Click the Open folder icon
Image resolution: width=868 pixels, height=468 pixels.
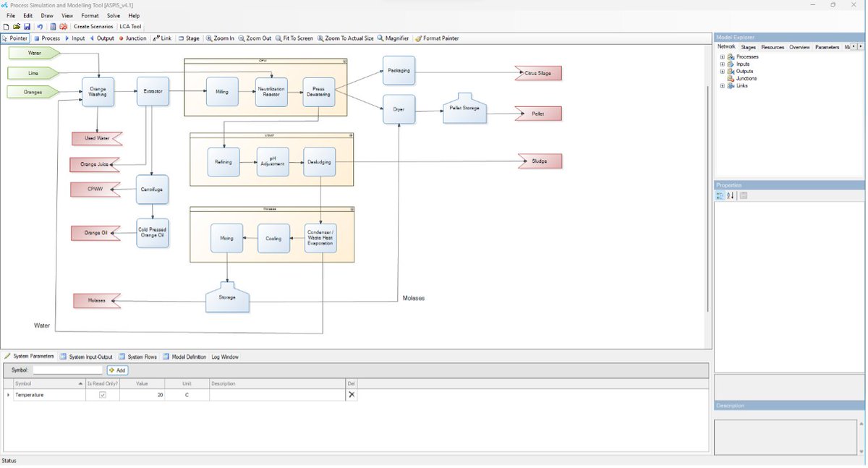16,27
